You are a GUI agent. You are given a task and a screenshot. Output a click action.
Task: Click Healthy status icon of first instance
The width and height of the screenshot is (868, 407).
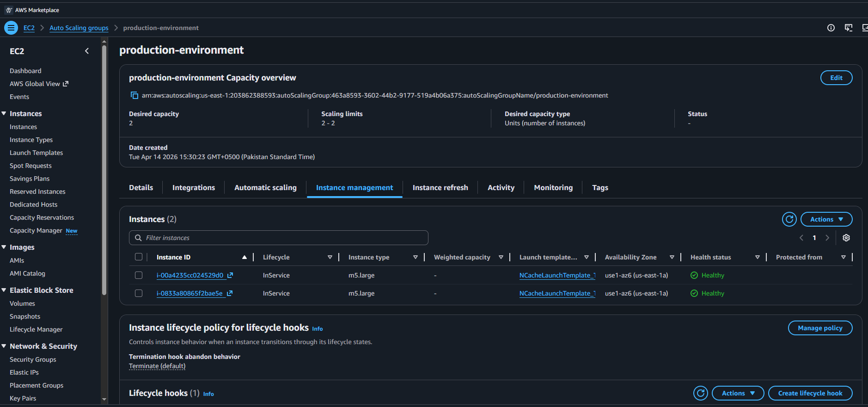tap(694, 275)
